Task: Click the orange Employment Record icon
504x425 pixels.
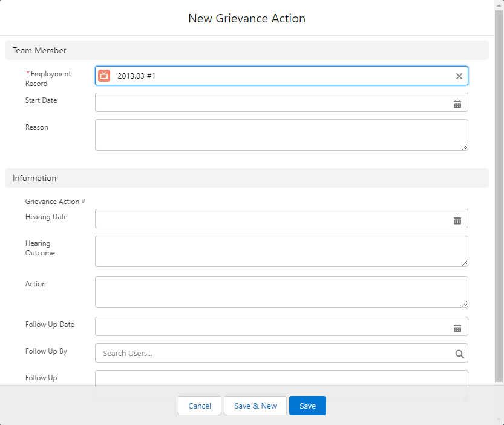Action: pos(104,76)
